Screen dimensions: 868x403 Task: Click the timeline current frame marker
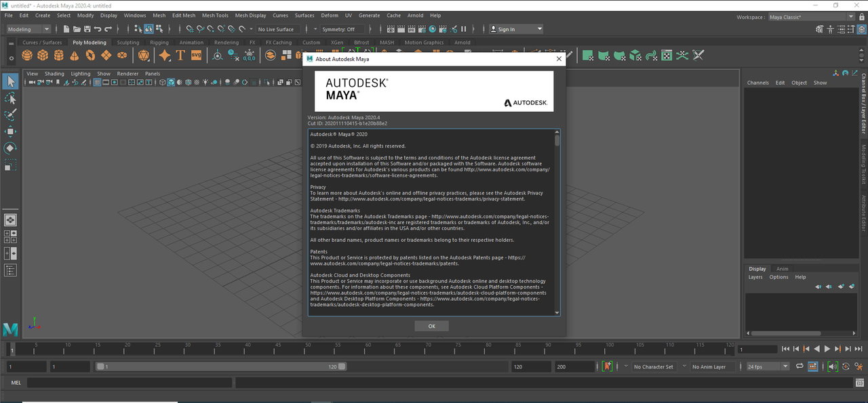coord(11,349)
